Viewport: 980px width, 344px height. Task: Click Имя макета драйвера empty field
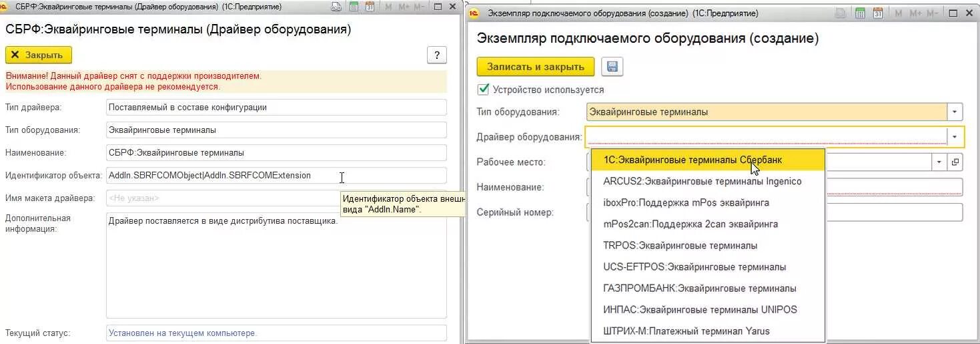[276, 198]
